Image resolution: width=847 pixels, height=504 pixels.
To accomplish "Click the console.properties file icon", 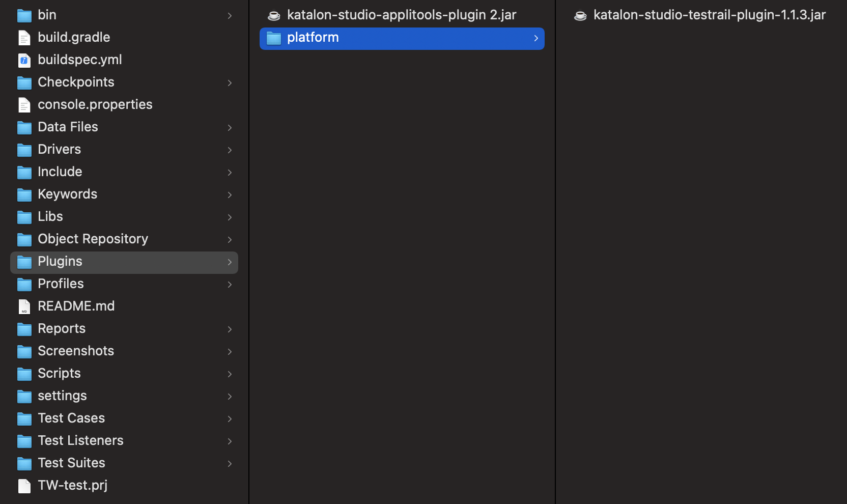I will (x=24, y=105).
